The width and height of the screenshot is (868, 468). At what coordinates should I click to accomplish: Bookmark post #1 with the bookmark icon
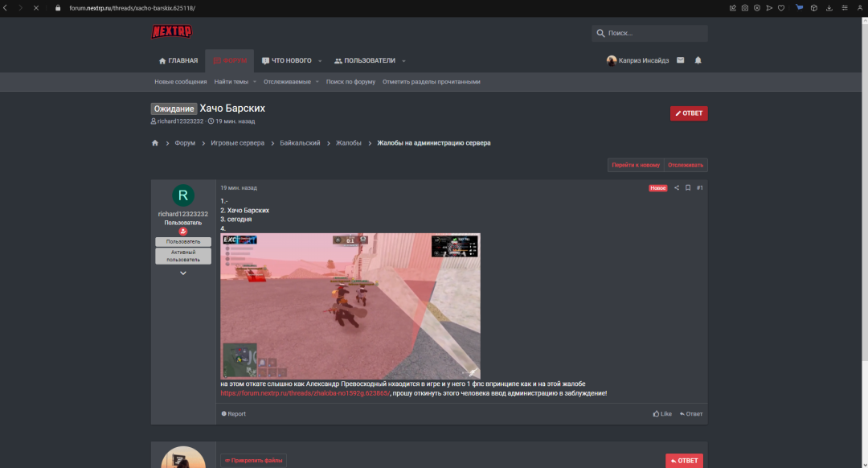[x=688, y=188]
